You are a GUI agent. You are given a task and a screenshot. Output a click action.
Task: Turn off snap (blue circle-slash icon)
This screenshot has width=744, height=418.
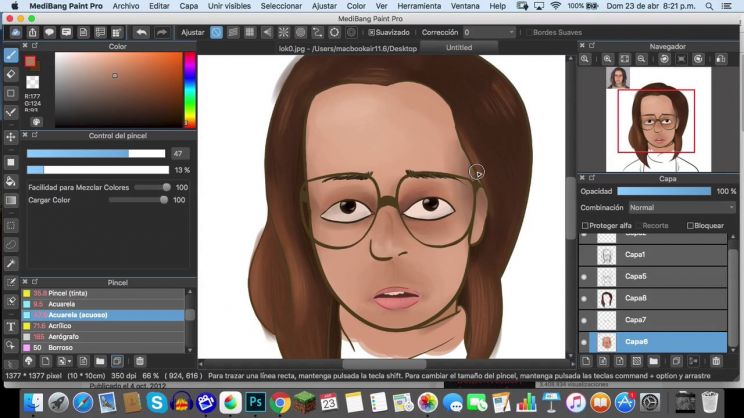point(216,32)
